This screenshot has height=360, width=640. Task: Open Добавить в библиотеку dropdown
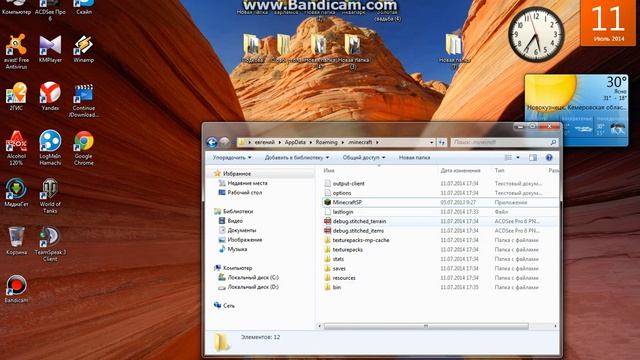[297, 158]
